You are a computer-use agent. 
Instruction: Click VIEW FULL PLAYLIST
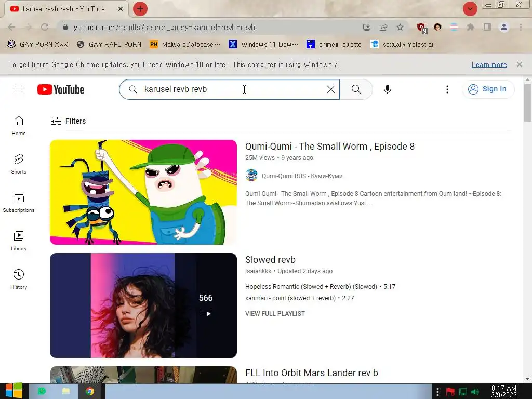(275, 313)
